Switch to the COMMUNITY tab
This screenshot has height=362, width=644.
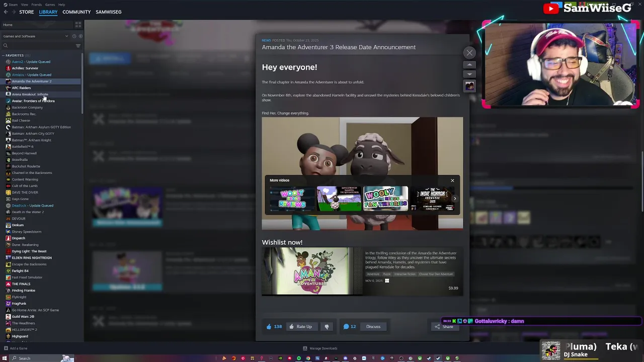click(76, 12)
